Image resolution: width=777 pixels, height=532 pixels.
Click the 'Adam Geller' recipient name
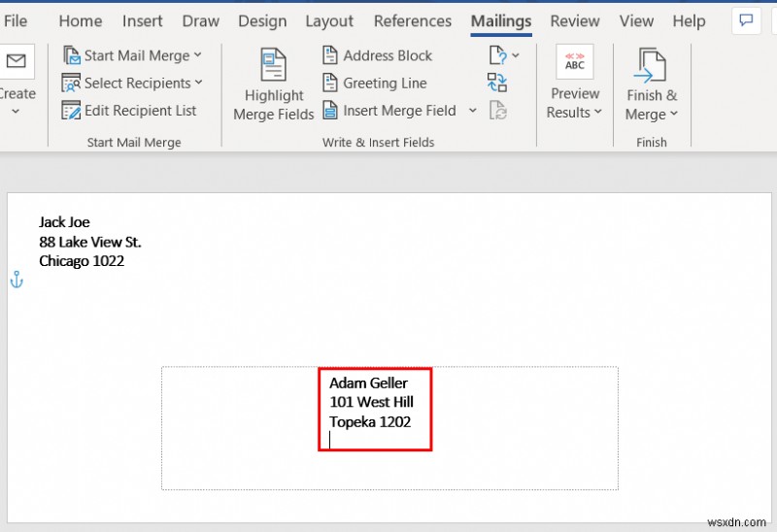(368, 382)
